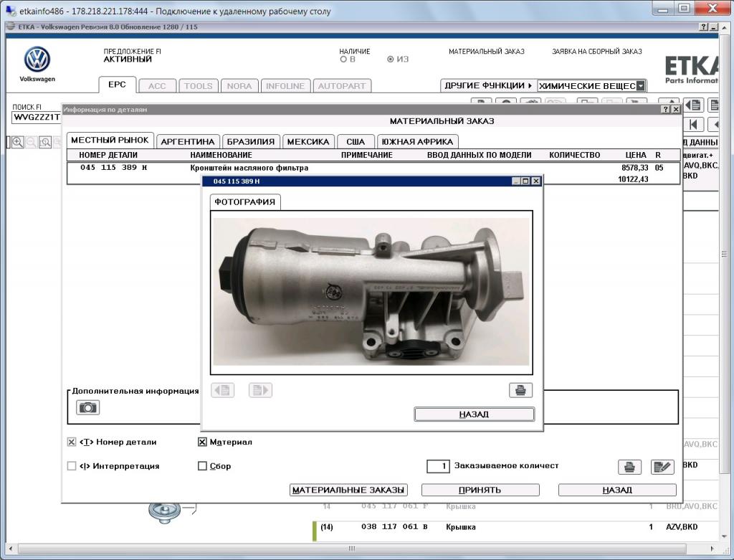The image size is (734, 560).
Task: Click the zoom in magnifier icon
Action: point(17,142)
